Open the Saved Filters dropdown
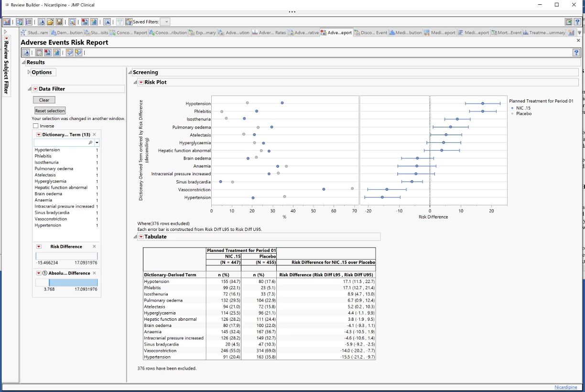Image resolution: width=585 pixels, height=392 pixels. coord(165,22)
